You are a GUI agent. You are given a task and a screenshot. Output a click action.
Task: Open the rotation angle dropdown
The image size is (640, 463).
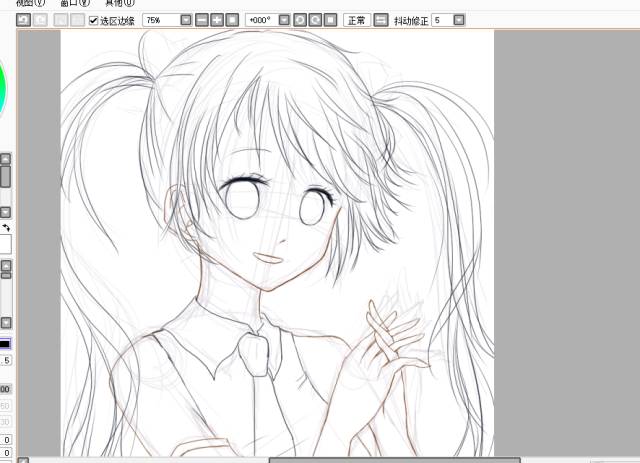pyautogui.click(x=284, y=20)
